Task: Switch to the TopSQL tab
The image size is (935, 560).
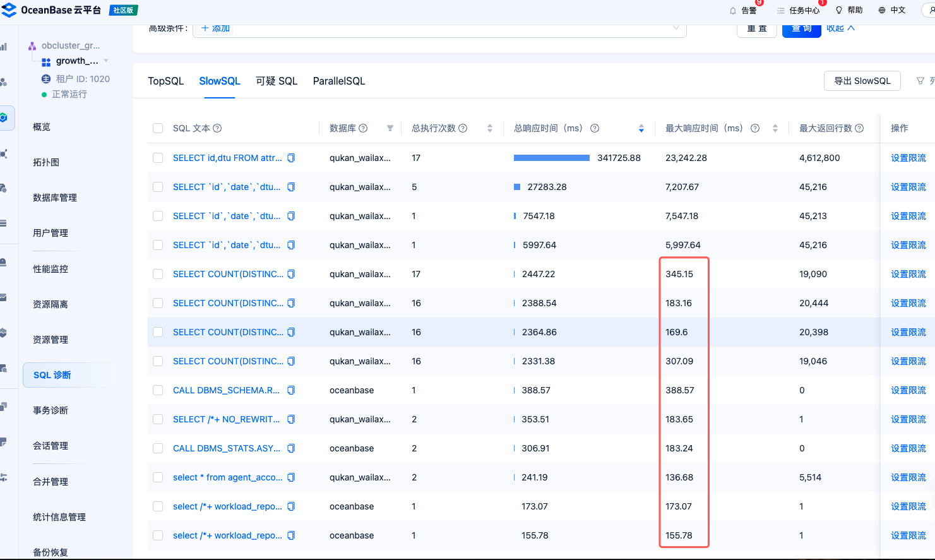Action: [x=166, y=81]
